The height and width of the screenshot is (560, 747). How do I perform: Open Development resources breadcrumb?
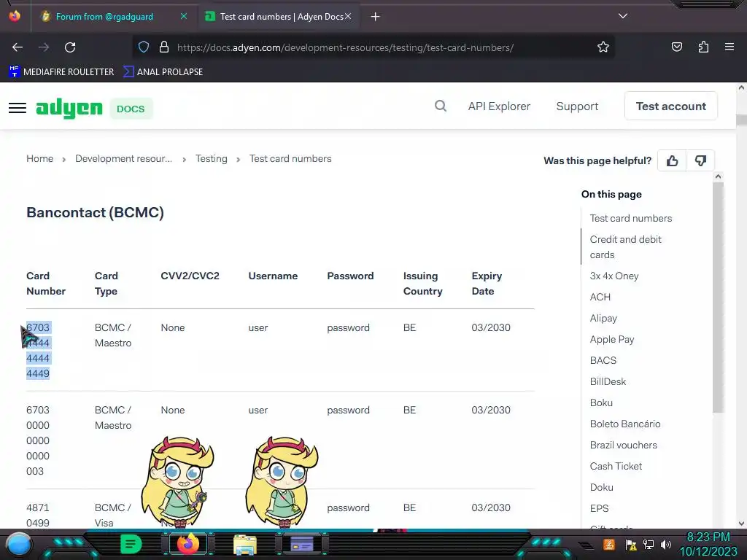123,158
